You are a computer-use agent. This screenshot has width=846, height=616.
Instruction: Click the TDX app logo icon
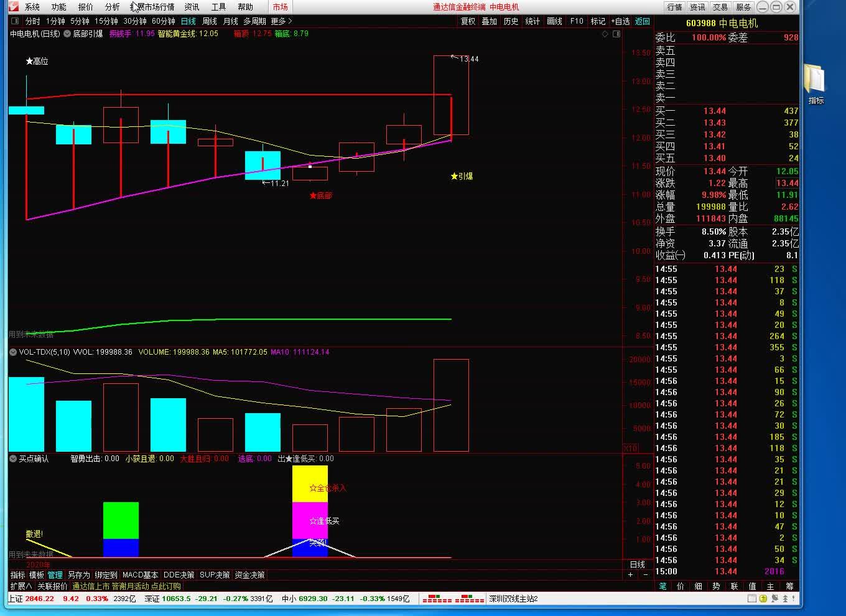(x=13, y=7)
